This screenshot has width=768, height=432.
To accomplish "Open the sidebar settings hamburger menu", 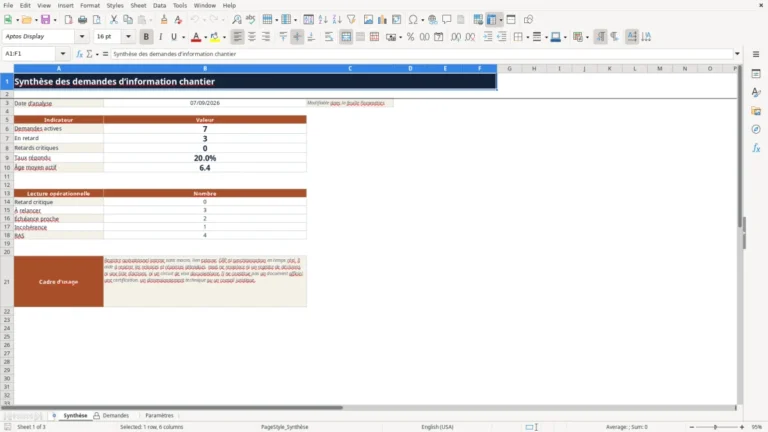I will tap(756, 54).
